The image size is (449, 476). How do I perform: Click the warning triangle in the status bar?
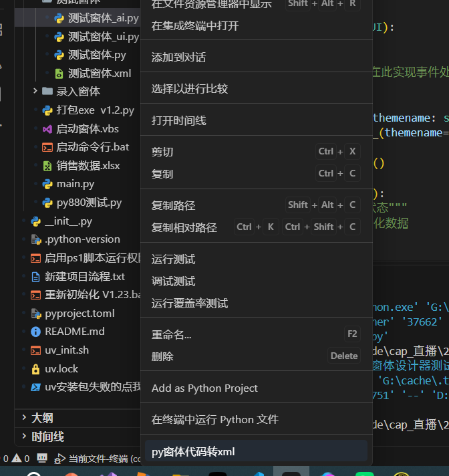pyautogui.click(x=17, y=458)
